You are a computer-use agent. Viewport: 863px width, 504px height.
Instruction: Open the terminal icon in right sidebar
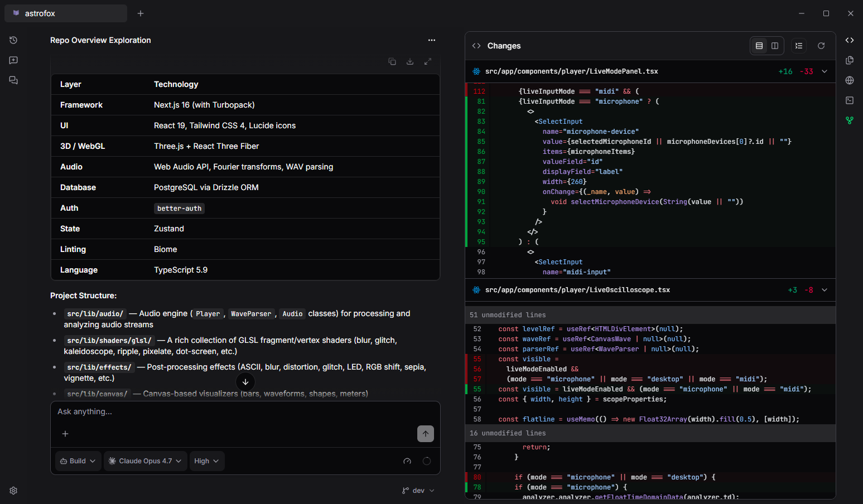[850, 100]
